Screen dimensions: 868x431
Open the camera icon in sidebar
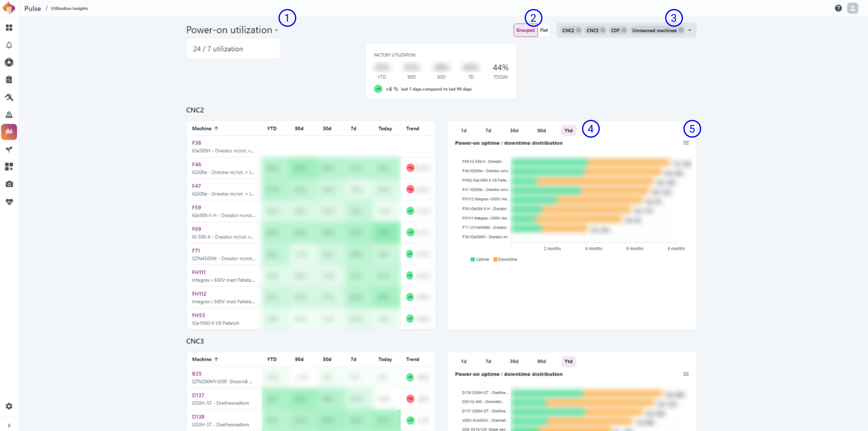9,184
